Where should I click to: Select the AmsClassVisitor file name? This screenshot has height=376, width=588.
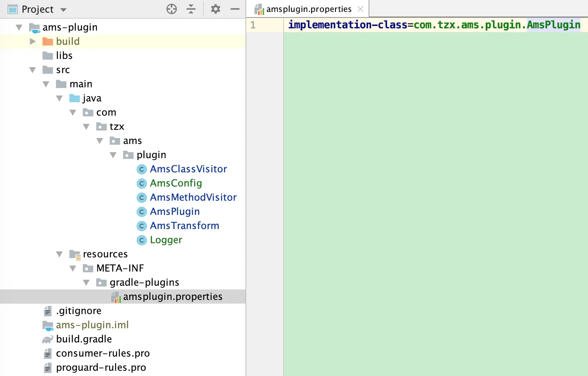point(188,169)
